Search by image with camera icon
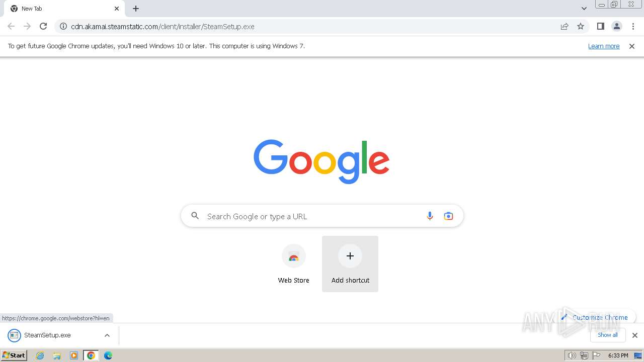This screenshot has height=362, width=644. click(x=448, y=216)
